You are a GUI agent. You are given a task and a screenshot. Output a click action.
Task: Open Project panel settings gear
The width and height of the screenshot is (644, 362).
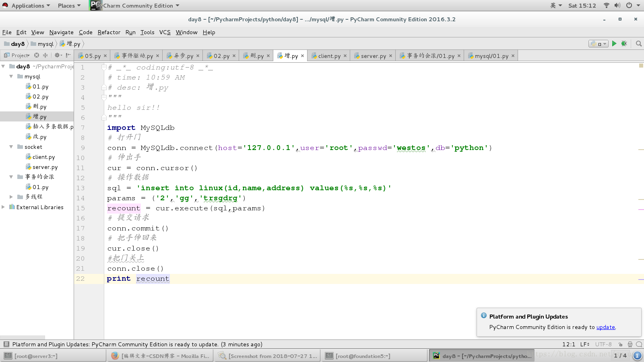click(x=58, y=55)
